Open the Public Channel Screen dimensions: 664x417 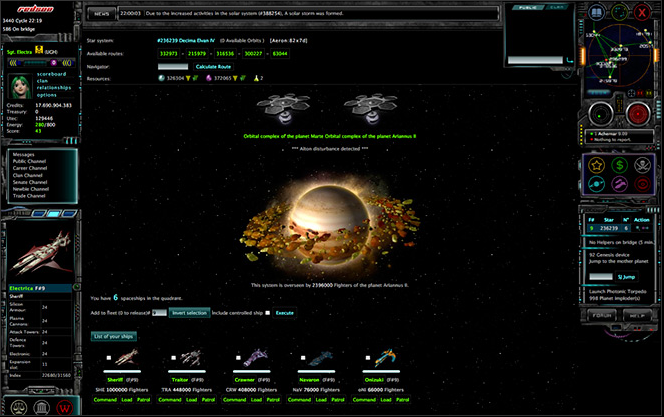click(x=29, y=161)
